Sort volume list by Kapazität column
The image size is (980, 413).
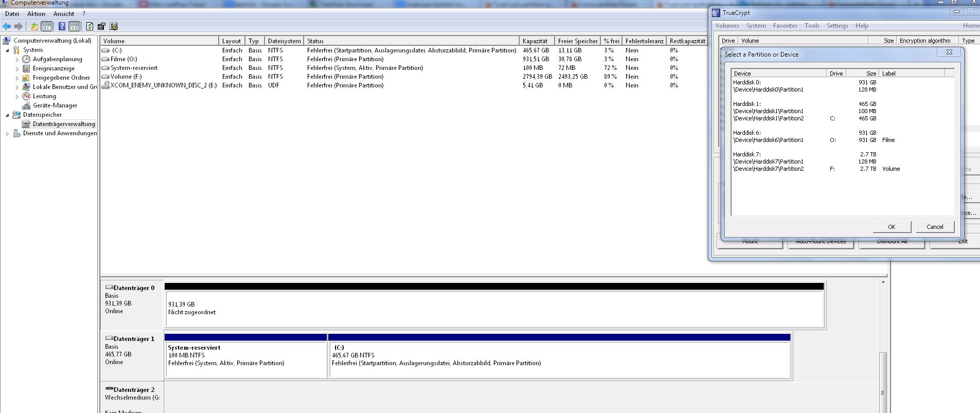pyautogui.click(x=537, y=41)
